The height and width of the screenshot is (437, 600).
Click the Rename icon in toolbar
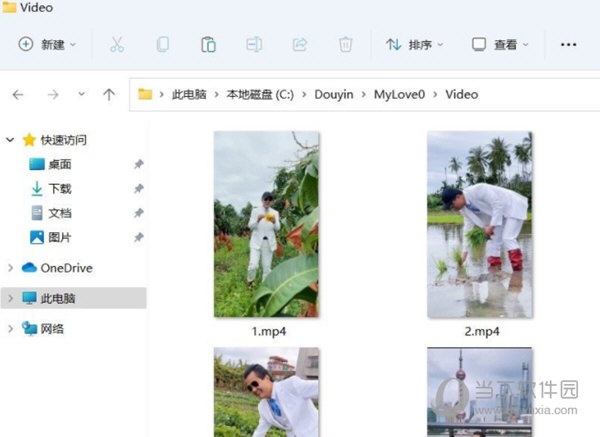tap(254, 44)
